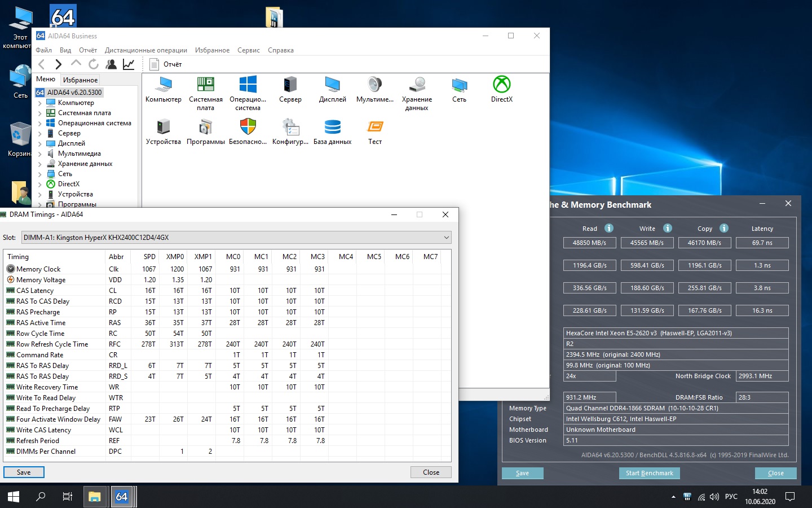Expand the Операционная система tree node
This screenshot has height=508, width=812.
(40, 124)
